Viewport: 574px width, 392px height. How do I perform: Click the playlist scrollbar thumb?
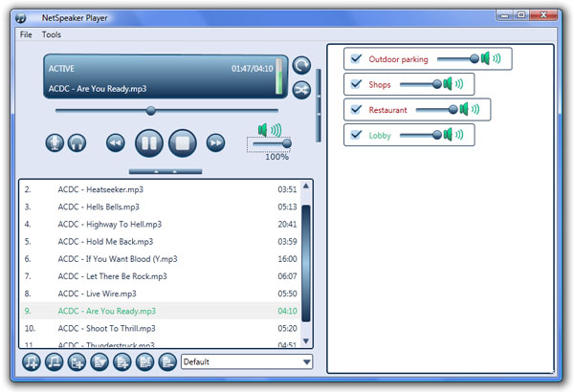tap(306, 264)
